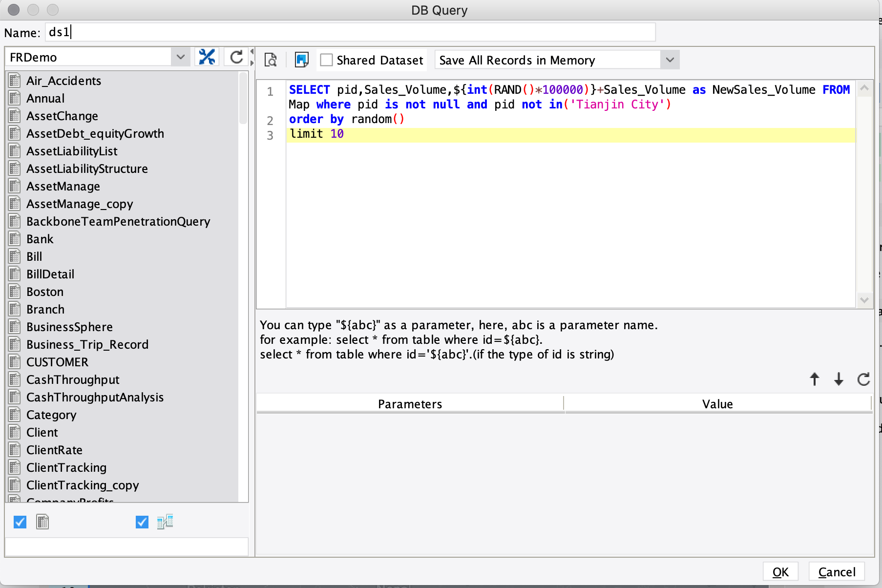
Task: Click the search field below table list
Action: pyautogui.click(x=126, y=546)
